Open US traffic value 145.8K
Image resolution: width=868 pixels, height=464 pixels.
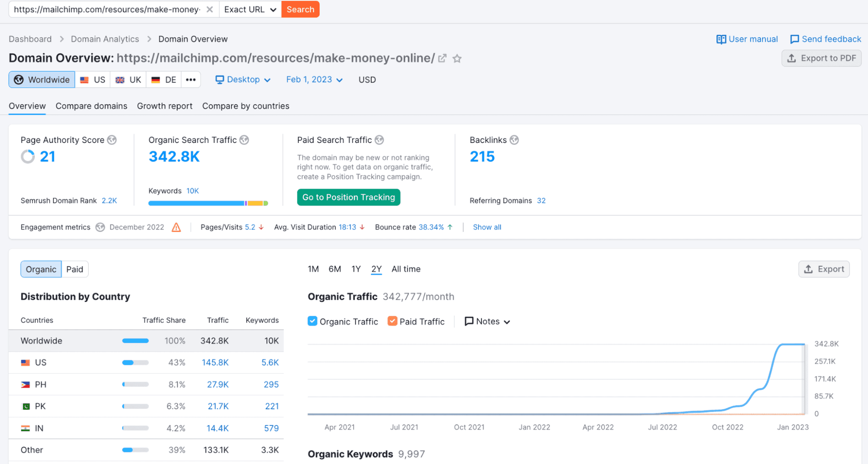(x=215, y=363)
